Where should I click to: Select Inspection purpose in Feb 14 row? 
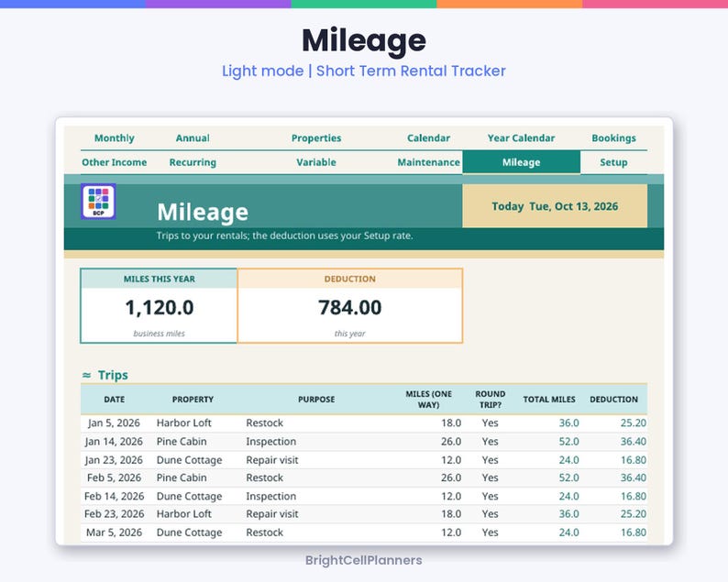271,496
